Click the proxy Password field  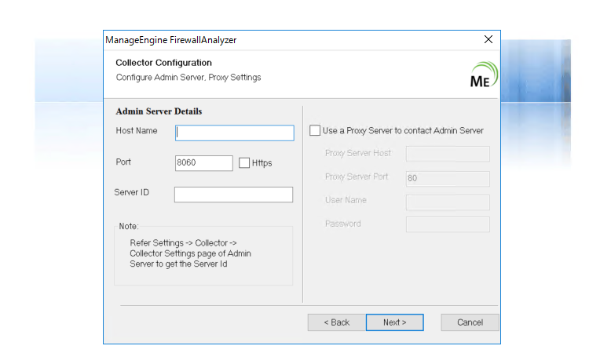(x=448, y=224)
